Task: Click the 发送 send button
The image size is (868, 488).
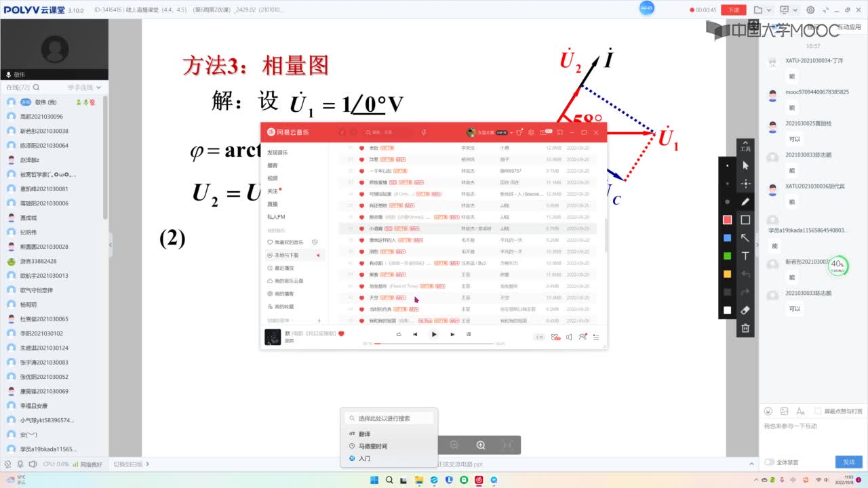Action: [x=849, y=462]
